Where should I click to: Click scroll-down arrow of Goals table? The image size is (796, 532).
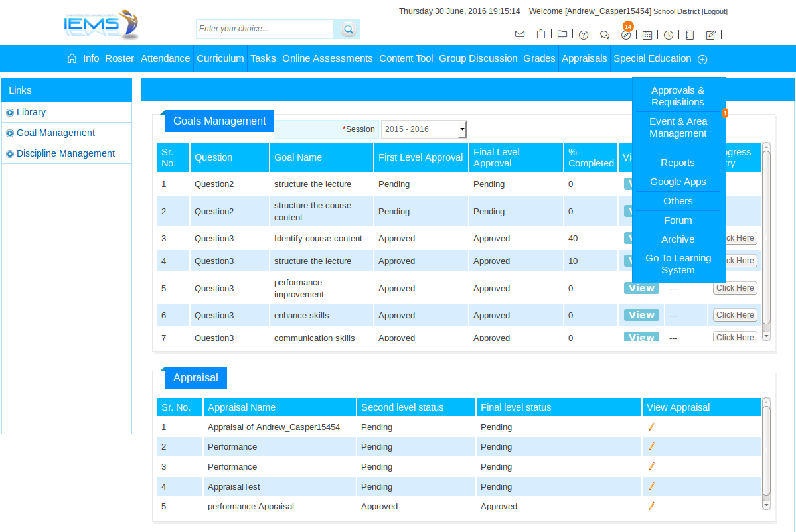tap(767, 336)
